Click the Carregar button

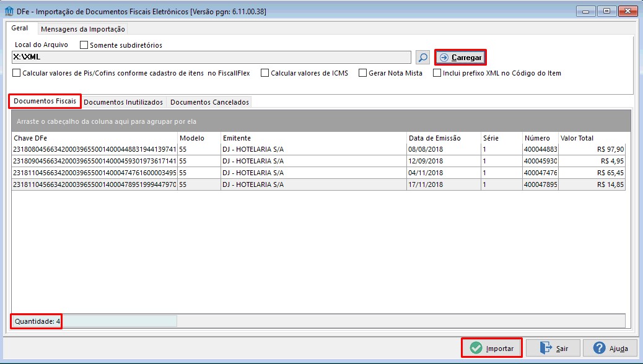(460, 58)
